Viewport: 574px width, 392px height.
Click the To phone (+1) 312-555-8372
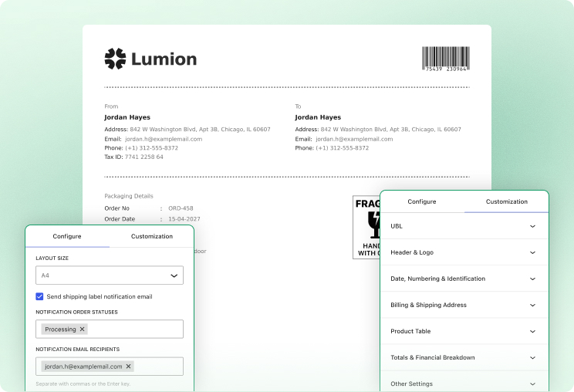click(343, 148)
